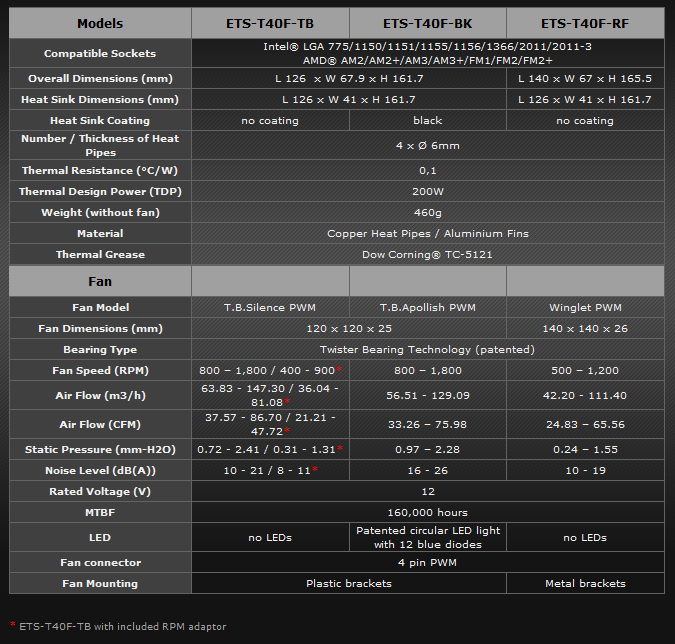Click the 'Rated Voltage (V)' row label

pos(100,492)
